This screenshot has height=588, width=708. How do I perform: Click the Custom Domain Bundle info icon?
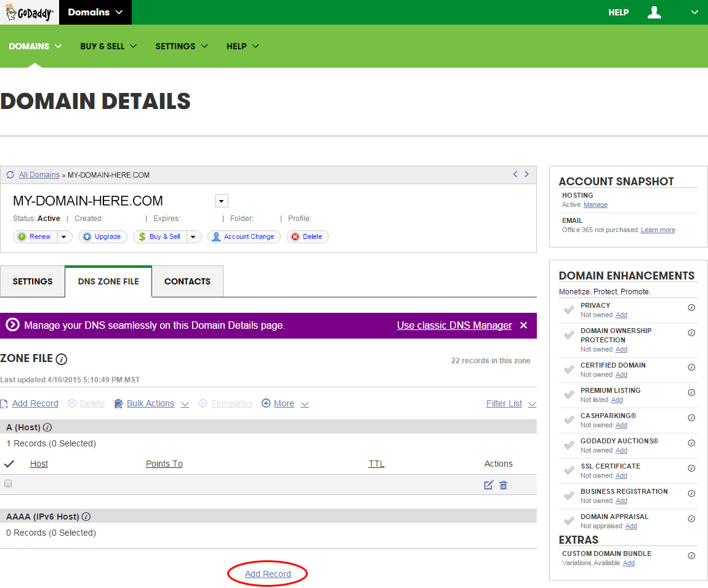pyautogui.click(x=691, y=556)
